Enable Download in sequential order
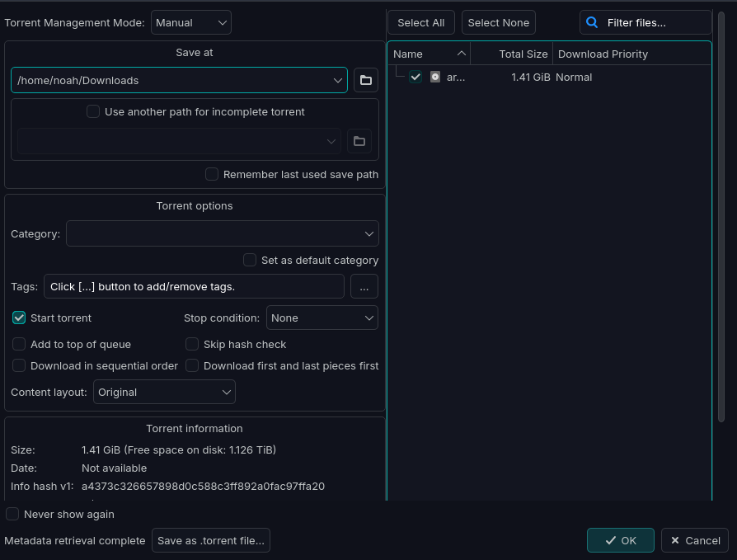 (19, 365)
